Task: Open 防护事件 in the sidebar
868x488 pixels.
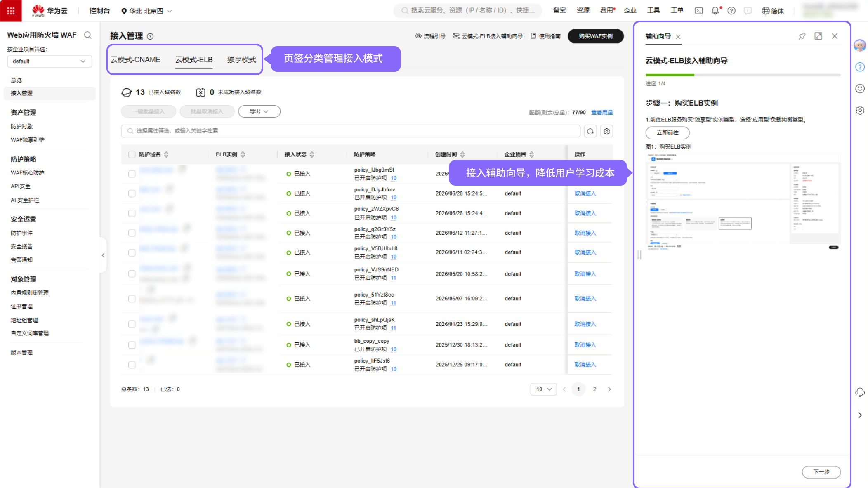Action: tap(22, 233)
